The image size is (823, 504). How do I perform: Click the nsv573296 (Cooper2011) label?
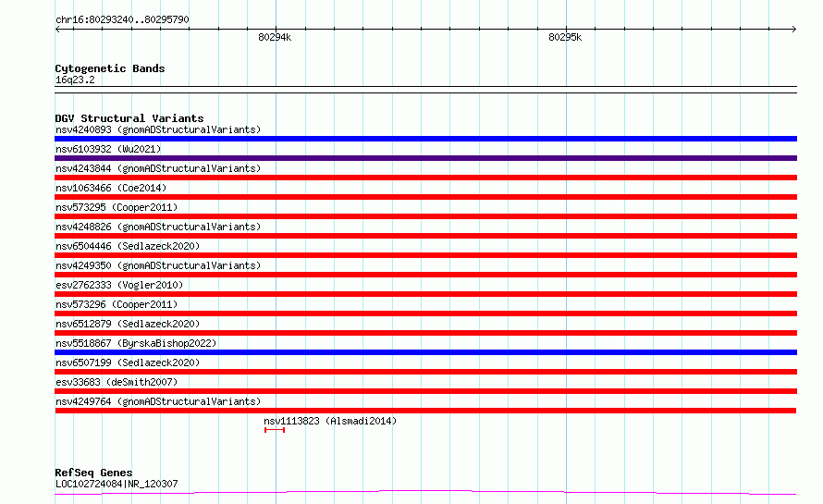pos(117,304)
